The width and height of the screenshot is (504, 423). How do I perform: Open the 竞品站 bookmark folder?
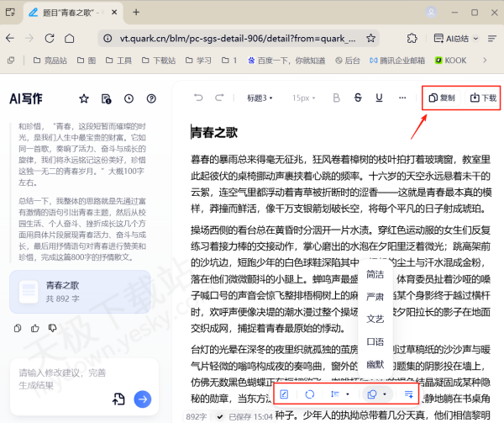pyautogui.click(x=50, y=61)
